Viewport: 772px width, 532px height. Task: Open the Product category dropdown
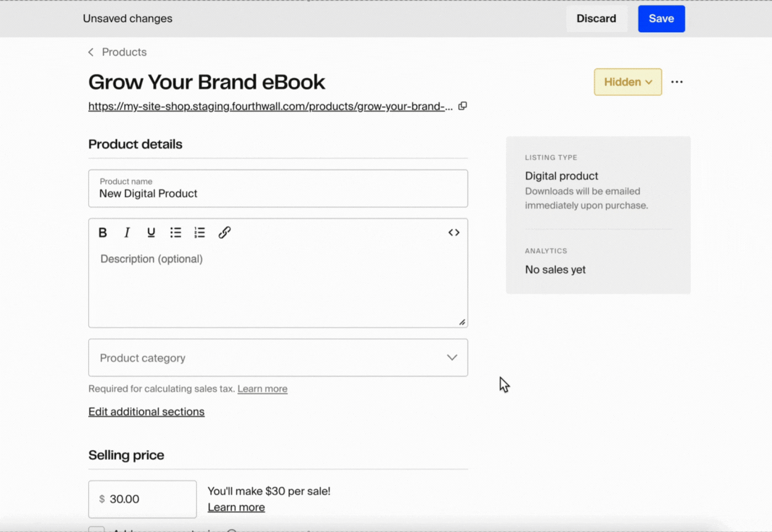pyautogui.click(x=278, y=358)
